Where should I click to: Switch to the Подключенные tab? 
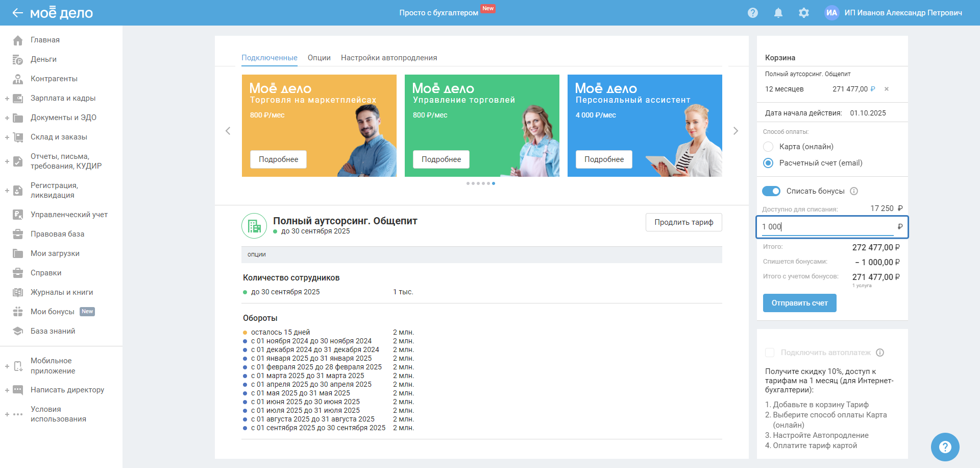tap(269, 58)
